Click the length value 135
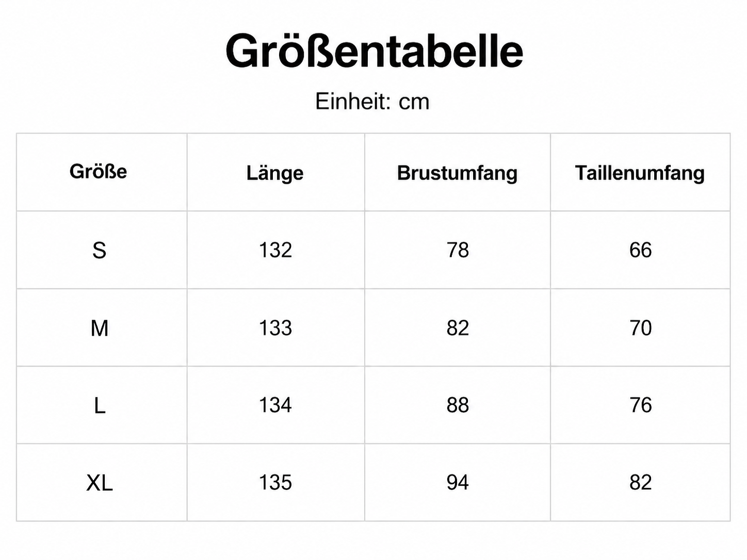Screen dimensions: 747x560 [275, 483]
